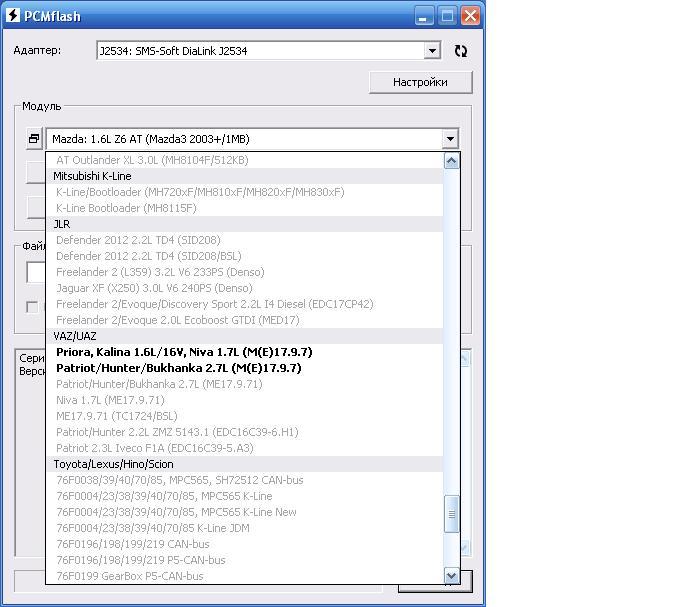Select Freelander 2 (L359) 3.2L V6 entry
This screenshot has width=683, height=607.
(244, 272)
